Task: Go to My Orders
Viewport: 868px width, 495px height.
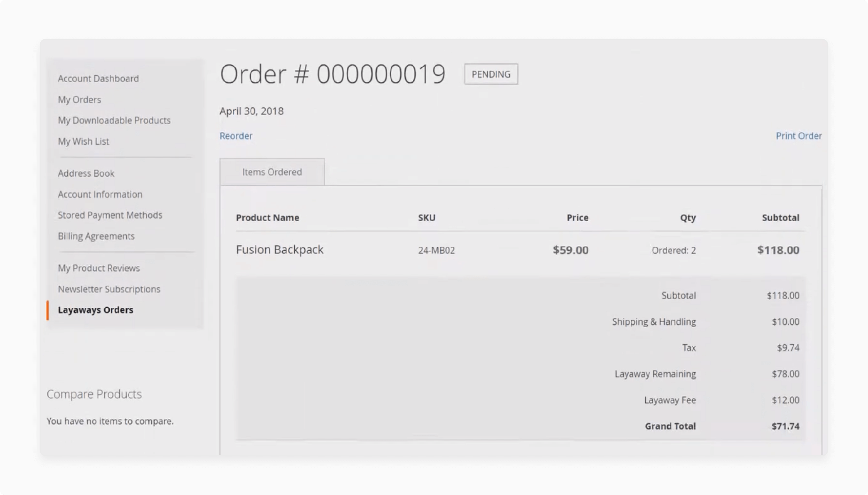Action: click(x=79, y=100)
